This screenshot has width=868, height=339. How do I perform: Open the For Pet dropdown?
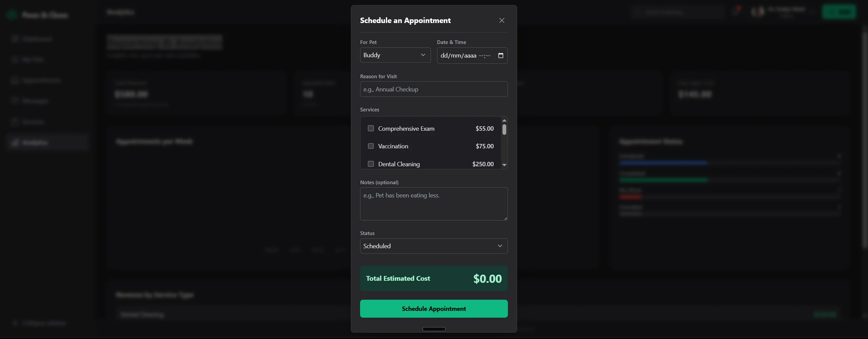(395, 55)
